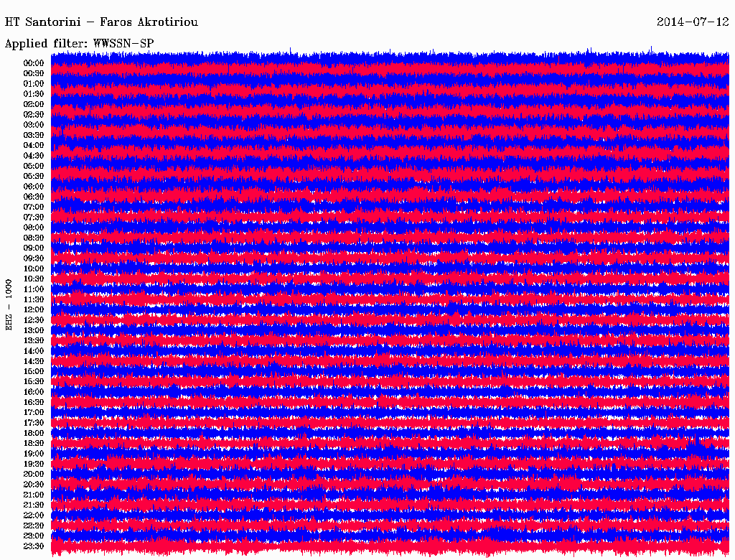Select the 21:00 time label
Viewport: 735px width, 560px height.
pos(34,495)
